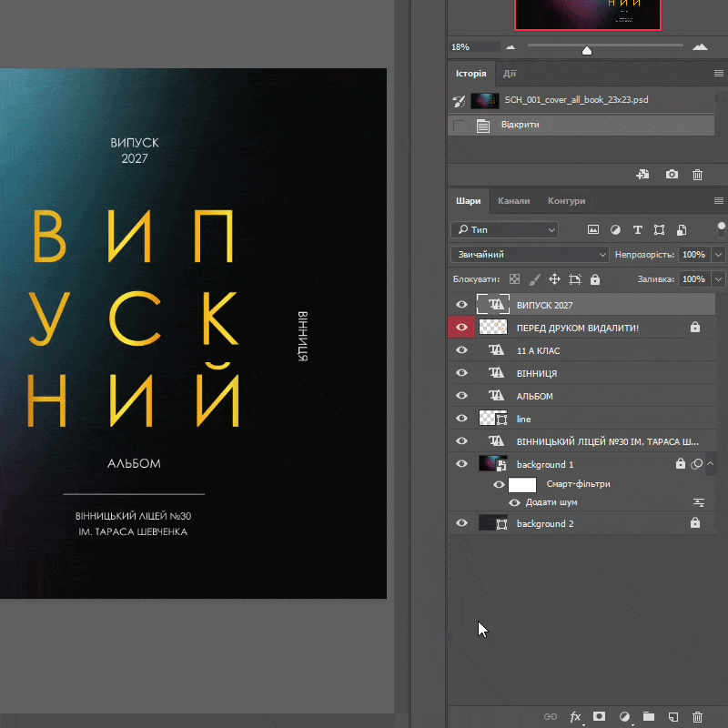Viewport: 728px width, 728px height.
Task: Filter for adjustment layers icon
Action: point(616,230)
